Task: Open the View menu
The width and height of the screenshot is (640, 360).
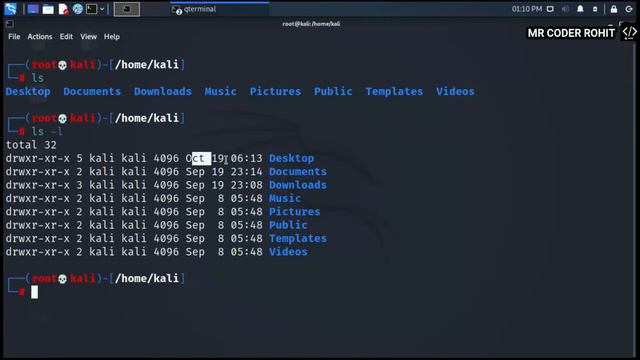Action: 88,37
